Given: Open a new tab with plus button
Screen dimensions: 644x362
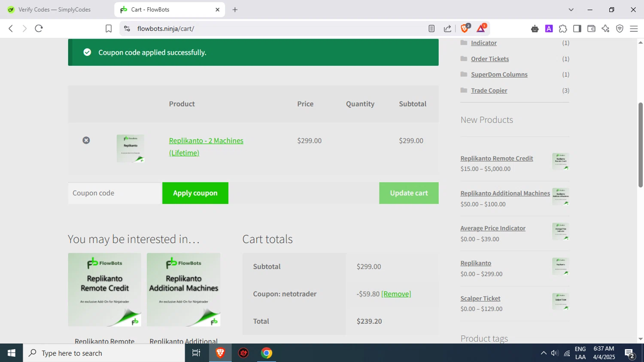Looking at the screenshot, I should 235,9.
